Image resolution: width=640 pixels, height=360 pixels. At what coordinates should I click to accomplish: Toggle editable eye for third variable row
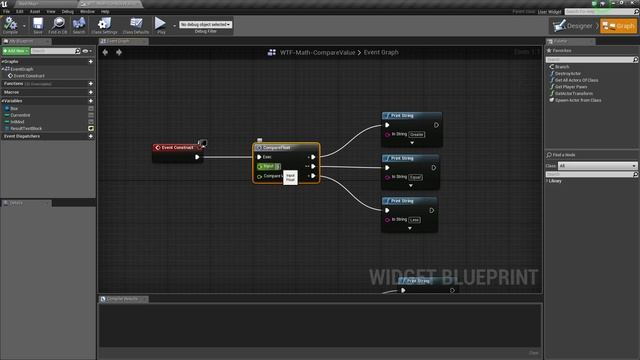point(91,122)
